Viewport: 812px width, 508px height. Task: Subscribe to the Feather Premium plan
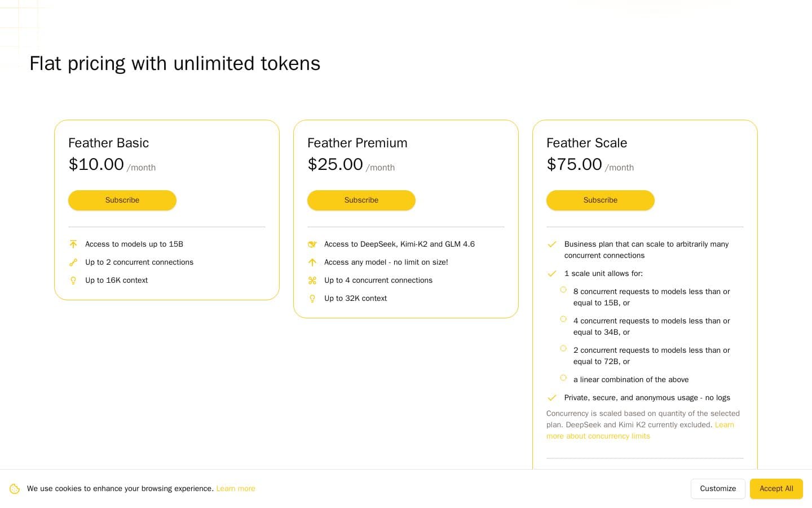pos(361,200)
